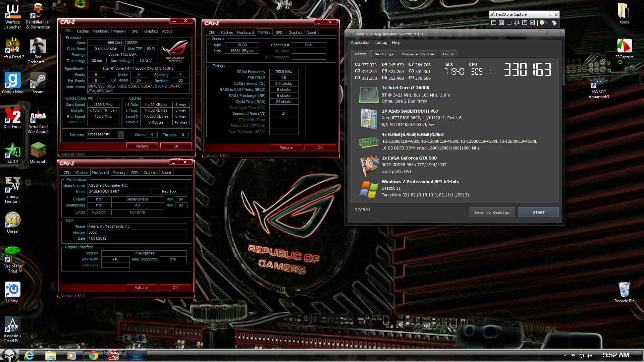Open CoD 4 desktop icon
Image resolution: width=644 pixels, height=362 pixels.
pyautogui.click(x=13, y=153)
